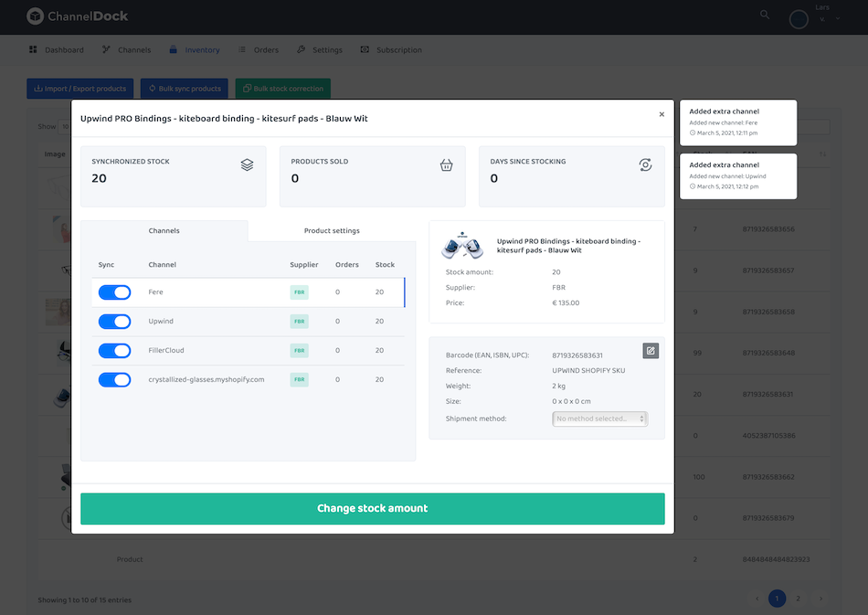Click FBR supplier badge in Upwind row
868x615 pixels.
pos(300,322)
